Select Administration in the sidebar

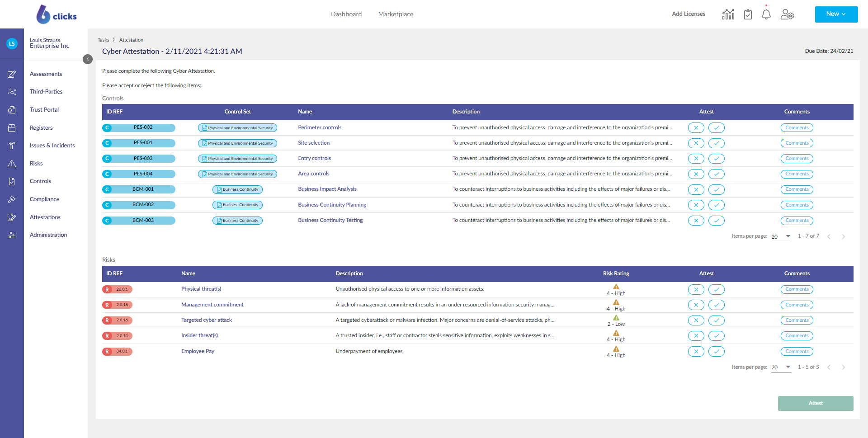point(48,235)
